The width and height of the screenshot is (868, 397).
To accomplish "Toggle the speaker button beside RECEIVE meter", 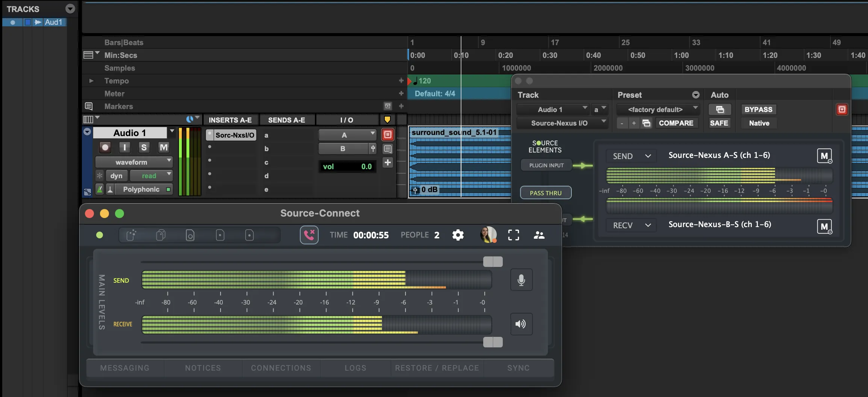I will tap(521, 324).
